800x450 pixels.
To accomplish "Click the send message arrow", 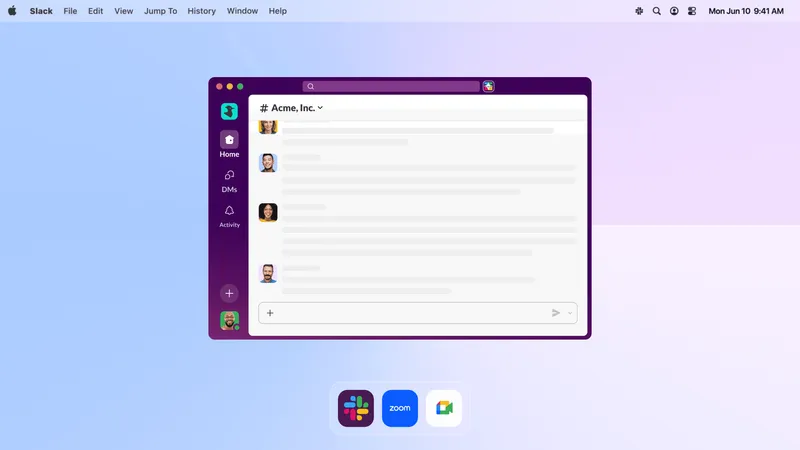I will click(x=556, y=313).
